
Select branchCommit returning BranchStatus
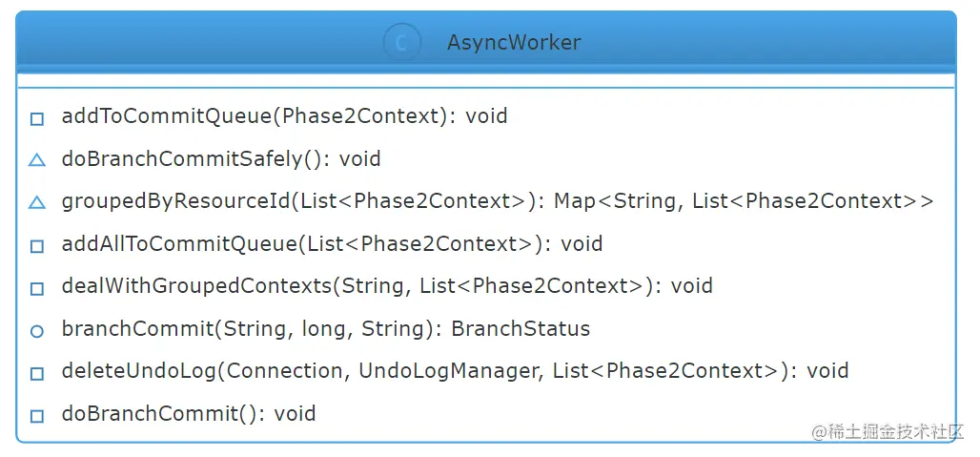pyautogui.click(x=326, y=329)
